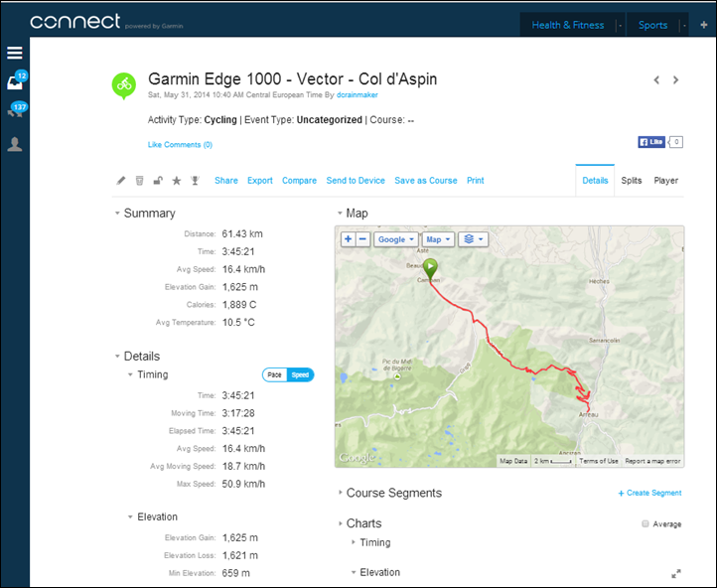Click the Uncategorized event type value
717x588 pixels.
[330, 120]
